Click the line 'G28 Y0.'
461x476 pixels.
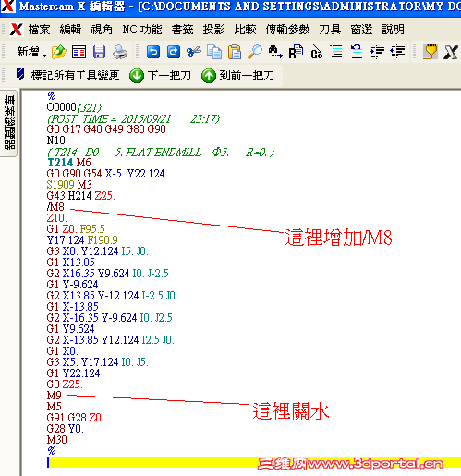(x=66, y=429)
